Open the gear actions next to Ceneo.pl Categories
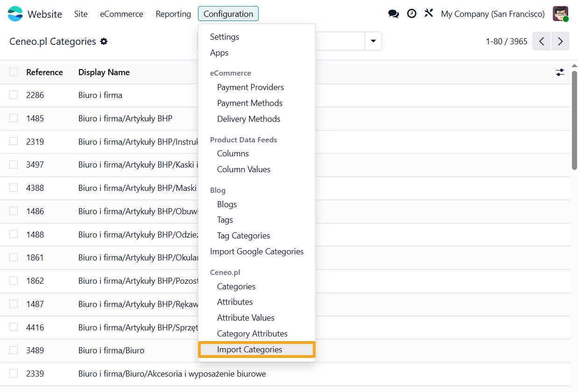Screen dimensions: 578x392 [x=104, y=41]
